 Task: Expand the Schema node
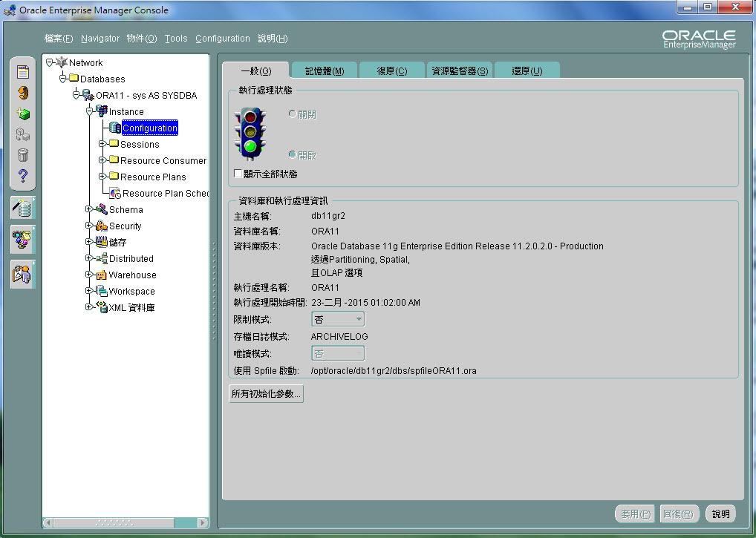[88, 209]
